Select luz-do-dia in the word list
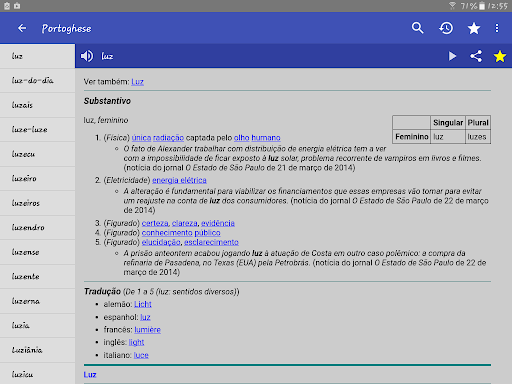The width and height of the screenshot is (512, 384). [37, 80]
